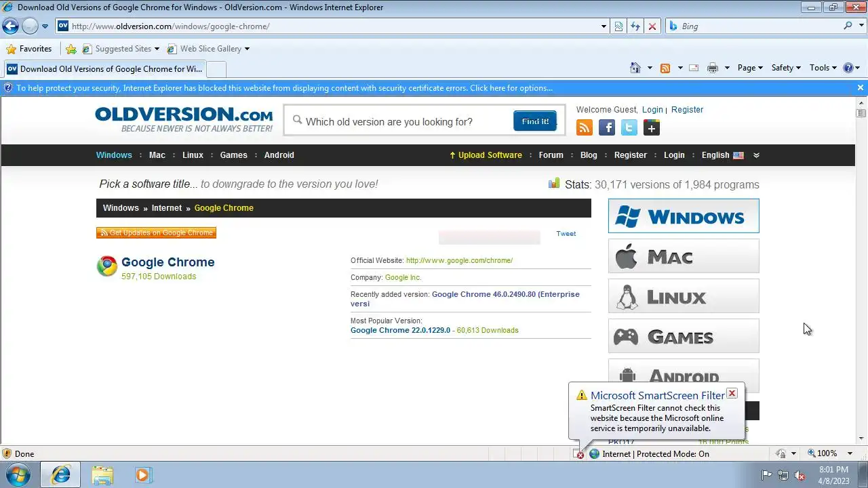Click the Google Inc. company link
Viewport: 868px width, 488px height.
tap(403, 277)
